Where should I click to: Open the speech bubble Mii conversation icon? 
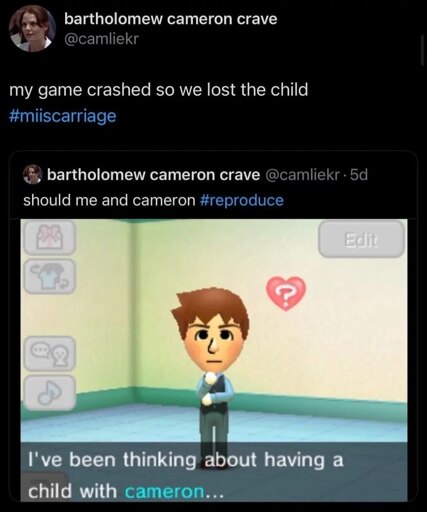[x=50, y=354]
